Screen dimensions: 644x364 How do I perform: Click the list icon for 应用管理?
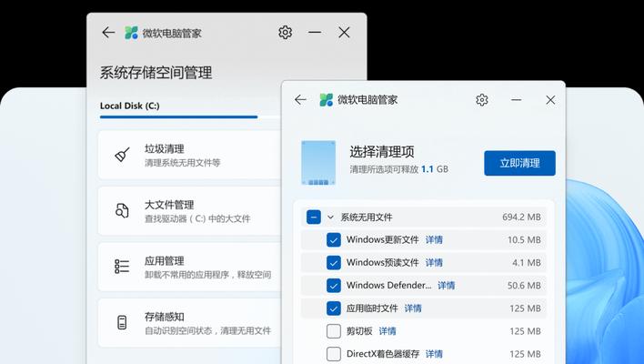122,267
